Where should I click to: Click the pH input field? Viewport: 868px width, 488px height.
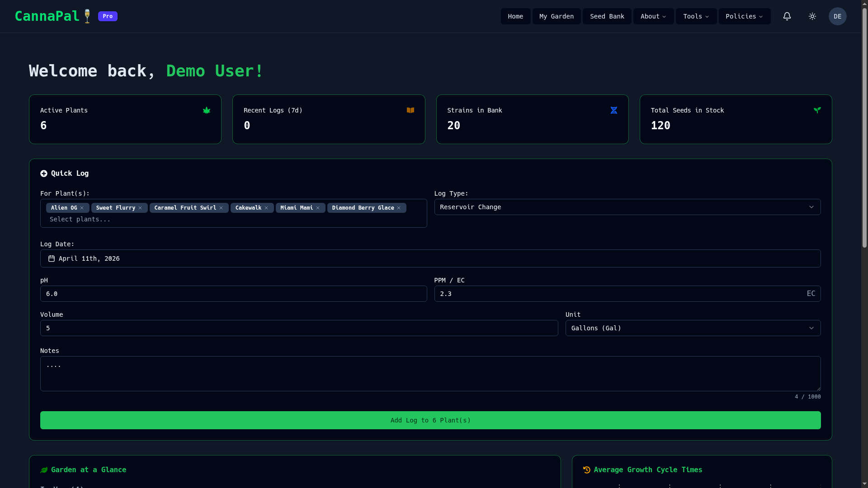coord(233,294)
